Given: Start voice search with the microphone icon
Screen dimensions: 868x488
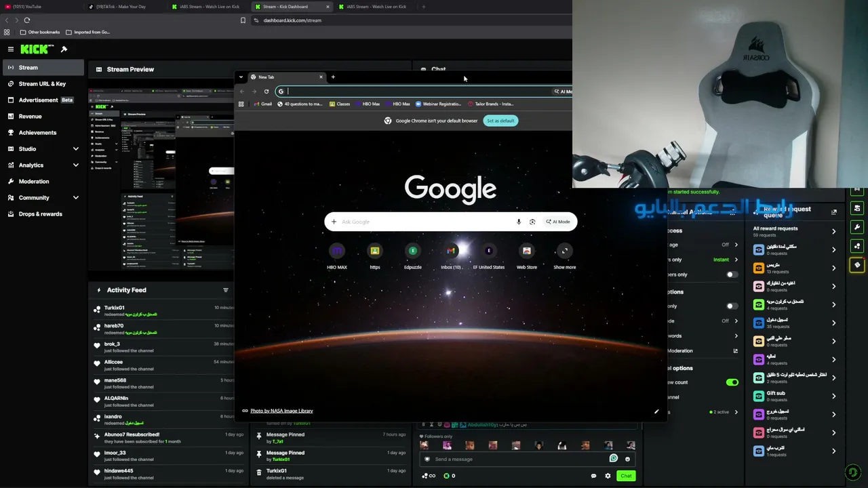Looking at the screenshot, I should pos(519,222).
